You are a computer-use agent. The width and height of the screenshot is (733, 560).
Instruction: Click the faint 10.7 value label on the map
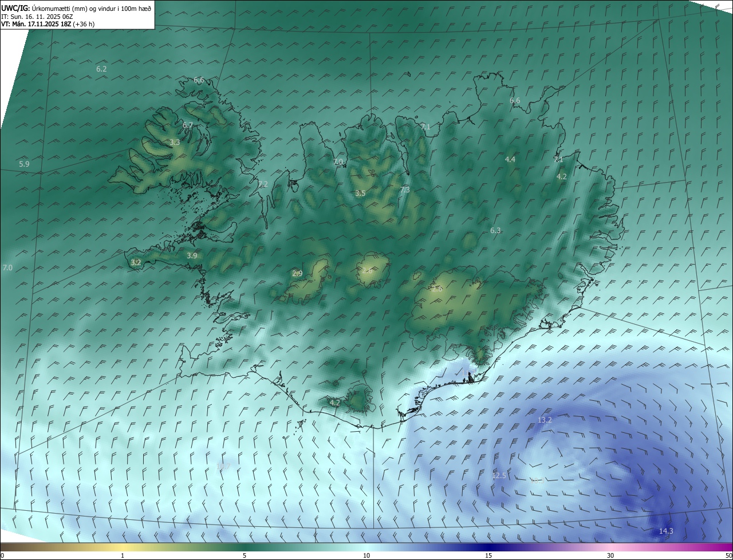(x=223, y=467)
